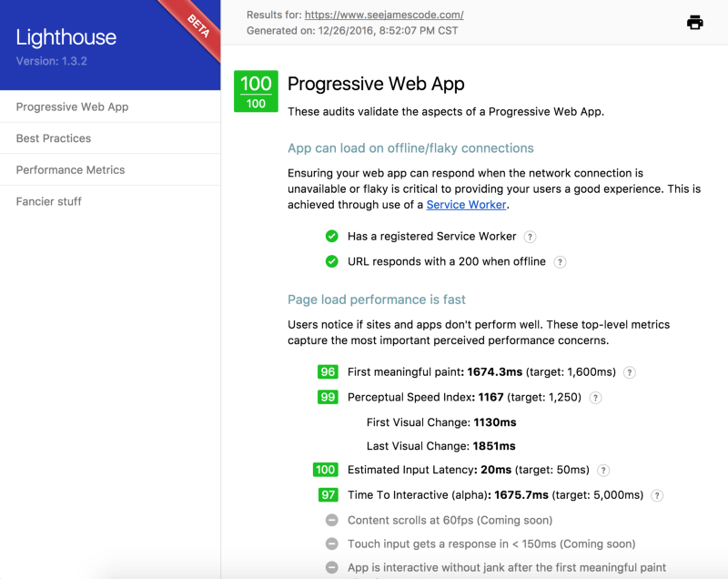The image size is (728, 579).
Task: Select Progressive Web App in sidebar
Action: click(x=73, y=107)
